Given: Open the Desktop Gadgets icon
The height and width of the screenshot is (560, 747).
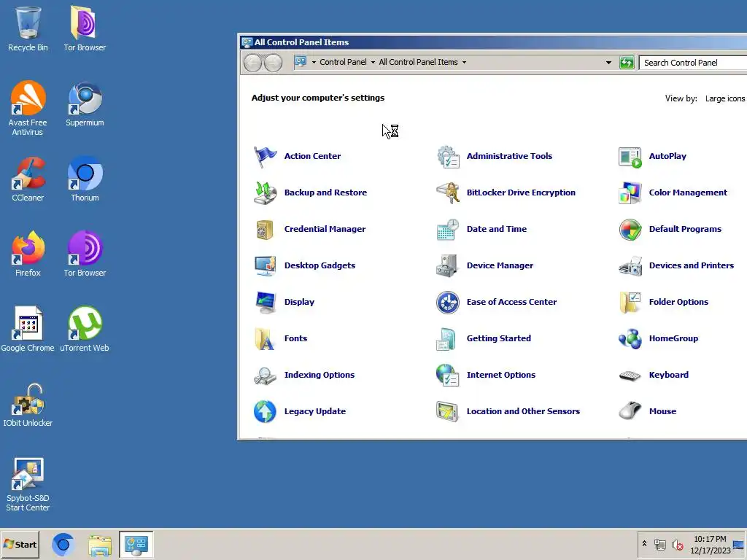Looking at the screenshot, I should coord(265,265).
